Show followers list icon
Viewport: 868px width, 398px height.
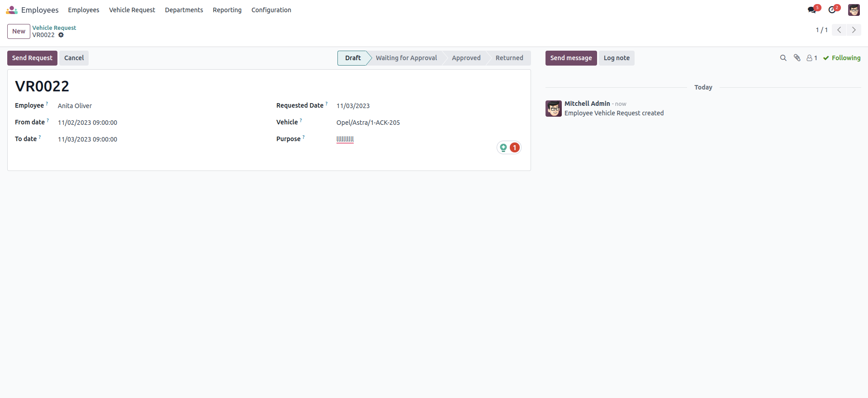pyautogui.click(x=812, y=58)
